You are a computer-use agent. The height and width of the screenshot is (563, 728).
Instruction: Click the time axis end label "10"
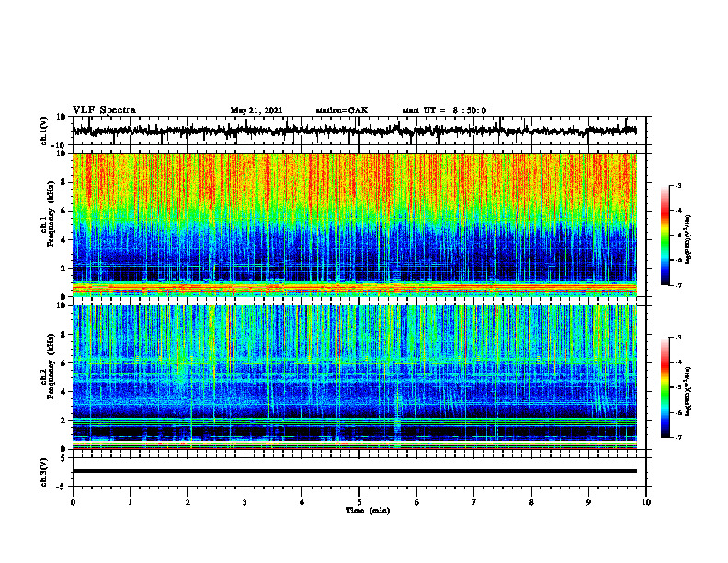(646, 502)
